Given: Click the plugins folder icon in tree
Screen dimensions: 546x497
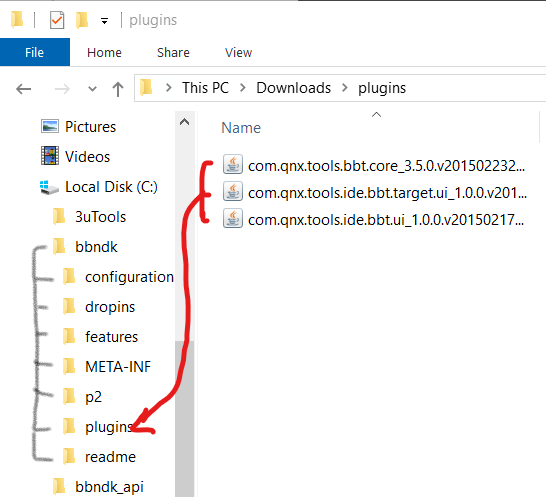Looking at the screenshot, I should click(69, 426).
